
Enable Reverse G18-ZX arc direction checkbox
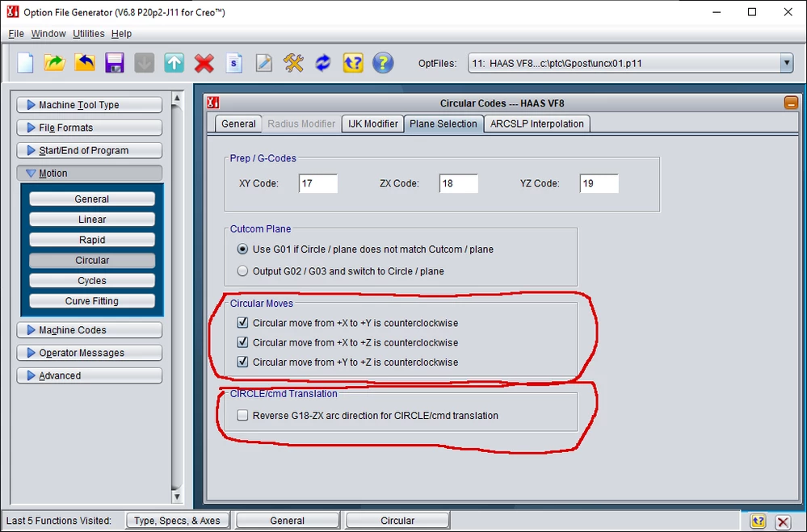click(242, 415)
